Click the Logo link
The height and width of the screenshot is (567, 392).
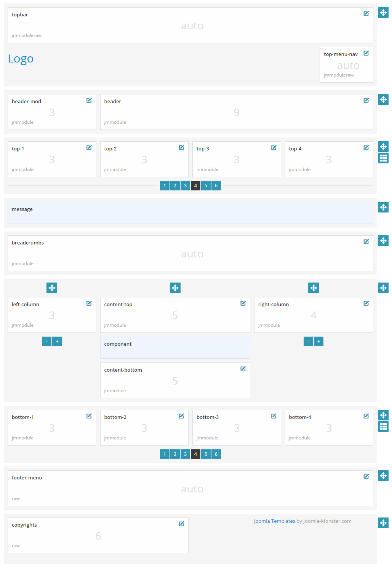click(21, 59)
